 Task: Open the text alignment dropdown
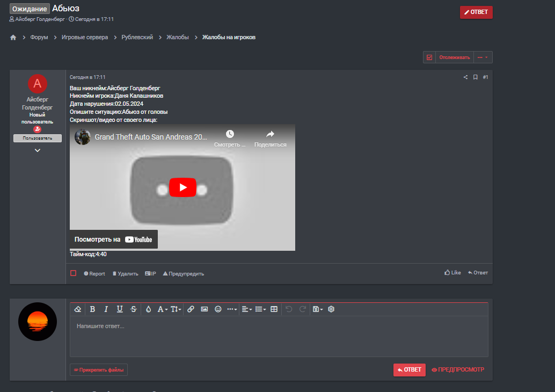click(x=247, y=309)
